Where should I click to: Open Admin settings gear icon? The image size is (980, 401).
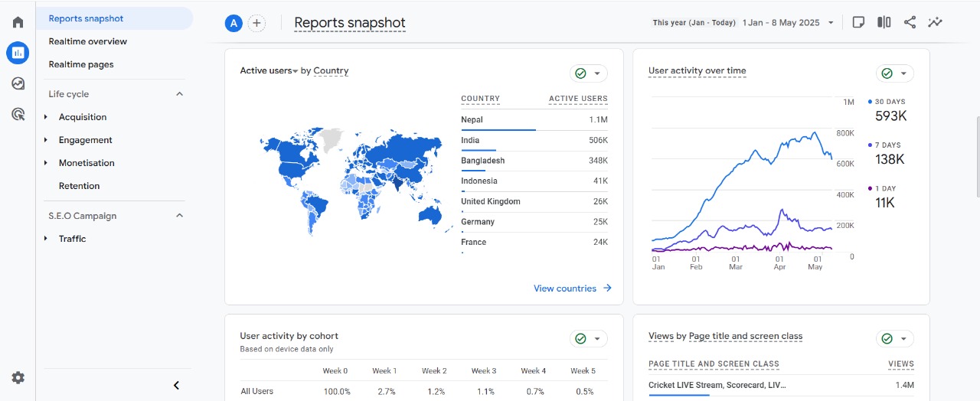click(x=18, y=377)
